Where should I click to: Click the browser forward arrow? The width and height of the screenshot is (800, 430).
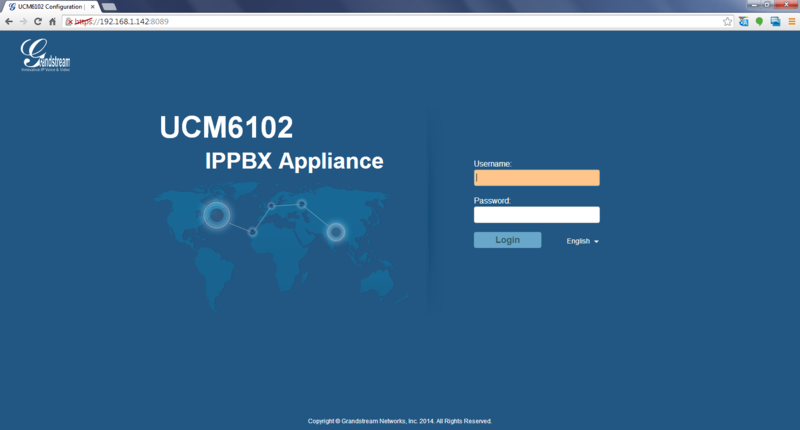23,21
